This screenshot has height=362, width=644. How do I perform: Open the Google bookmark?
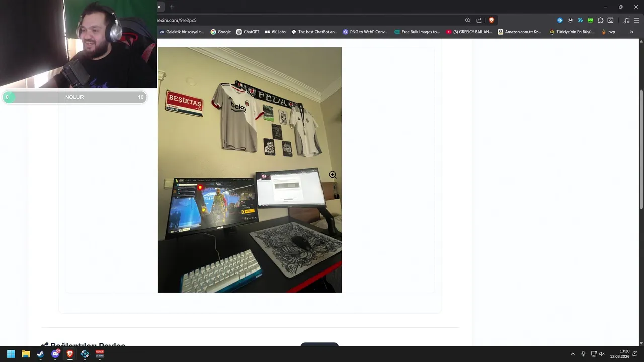[221, 32]
